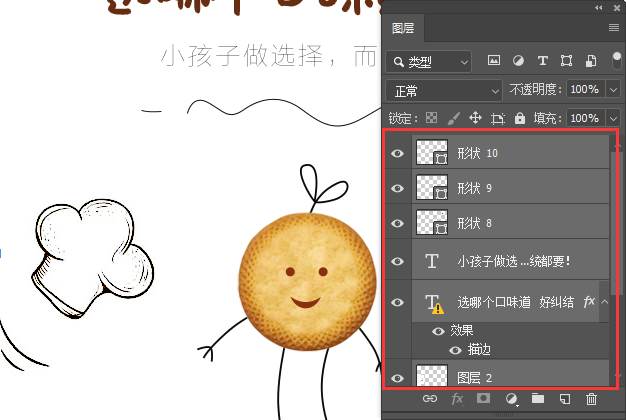Hide the 形状 9 layer

pyautogui.click(x=397, y=188)
